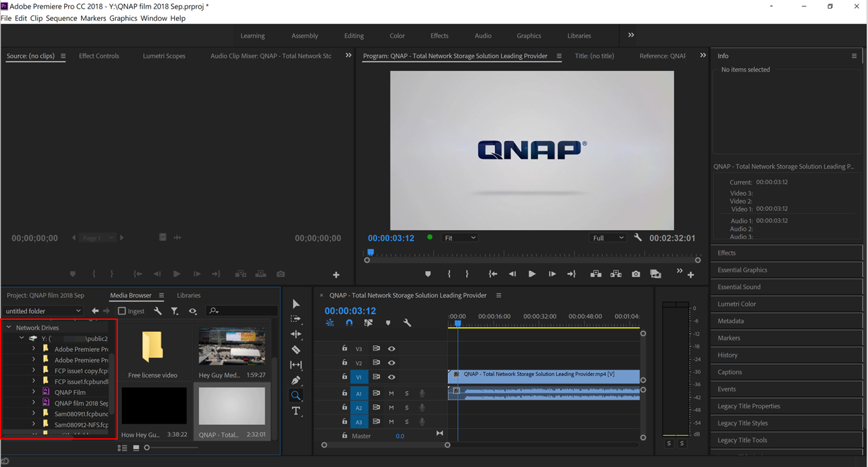This screenshot has height=467, width=868.
Task: Mute audio track A1
Action: (x=392, y=393)
